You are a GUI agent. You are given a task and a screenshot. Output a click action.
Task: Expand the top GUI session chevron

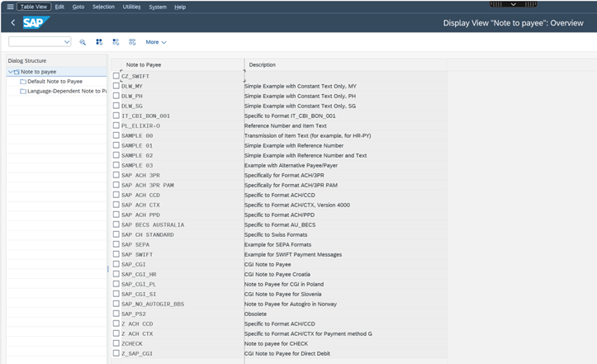click(x=514, y=4)
